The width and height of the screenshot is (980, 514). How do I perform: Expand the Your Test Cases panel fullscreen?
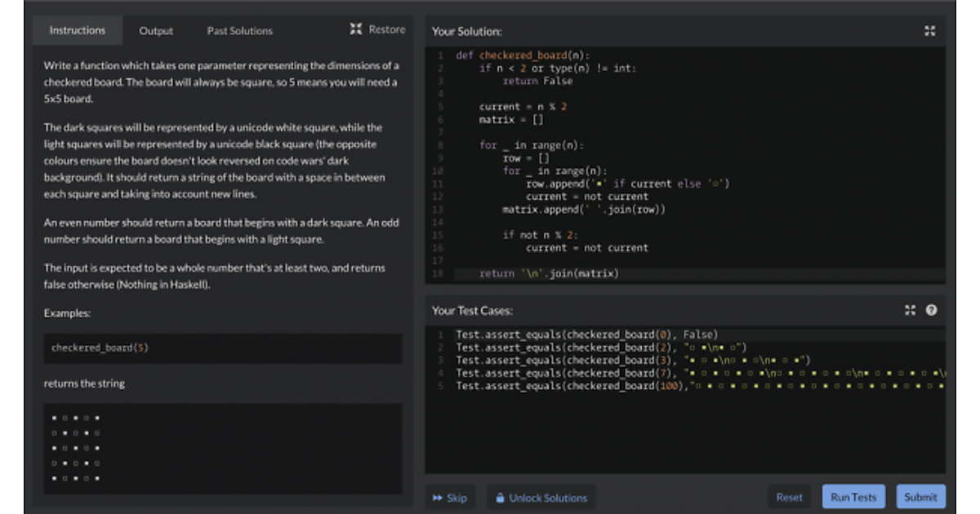911,310
